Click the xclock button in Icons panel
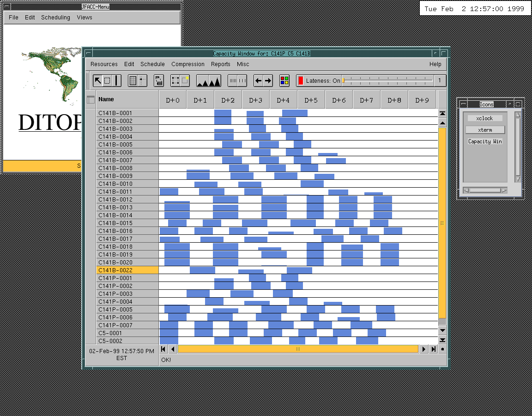 [x=484, y=118]
